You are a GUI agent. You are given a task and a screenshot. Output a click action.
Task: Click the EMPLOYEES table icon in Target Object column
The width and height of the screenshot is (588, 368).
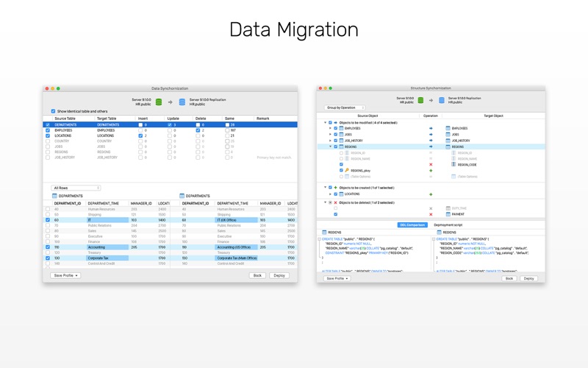[x=448, y=128]
